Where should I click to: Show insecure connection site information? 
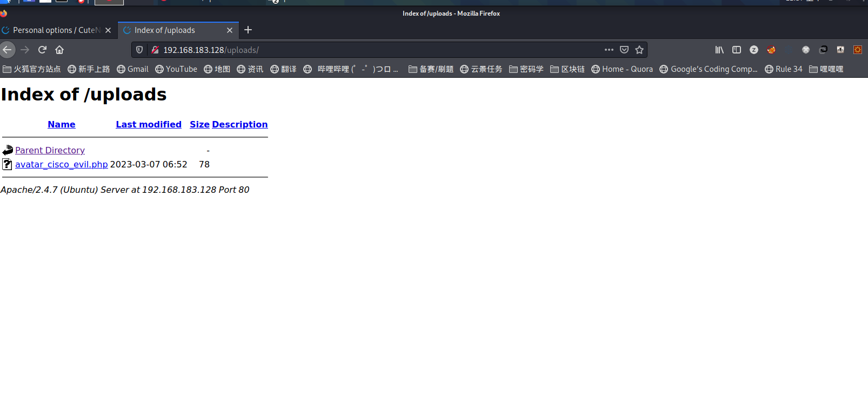pyautogui.click(x=155, y=50)
